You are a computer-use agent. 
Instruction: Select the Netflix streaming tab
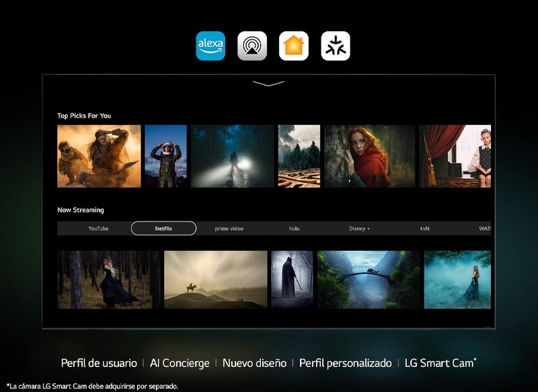coord(163,229)
